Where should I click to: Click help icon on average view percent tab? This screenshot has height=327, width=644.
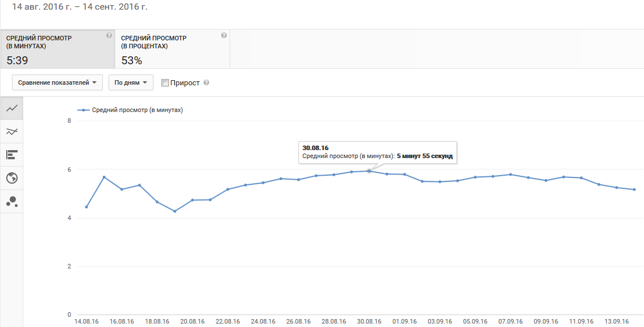224,35
